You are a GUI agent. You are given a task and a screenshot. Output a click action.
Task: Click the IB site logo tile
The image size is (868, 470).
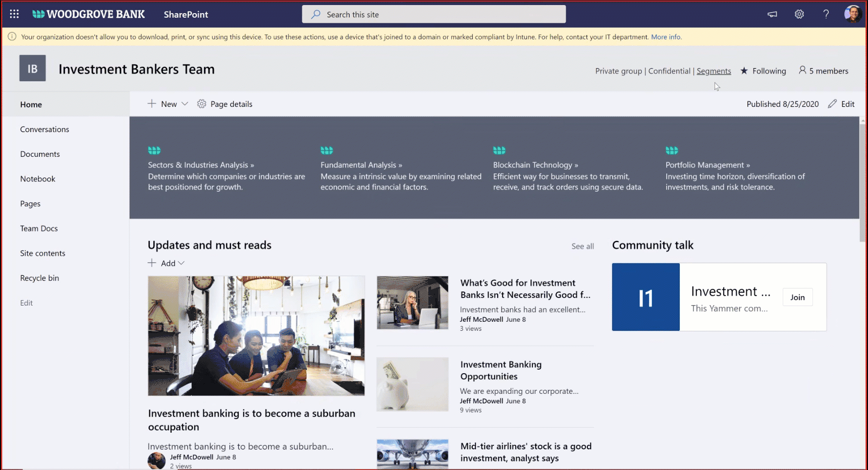tap(32, 68)
